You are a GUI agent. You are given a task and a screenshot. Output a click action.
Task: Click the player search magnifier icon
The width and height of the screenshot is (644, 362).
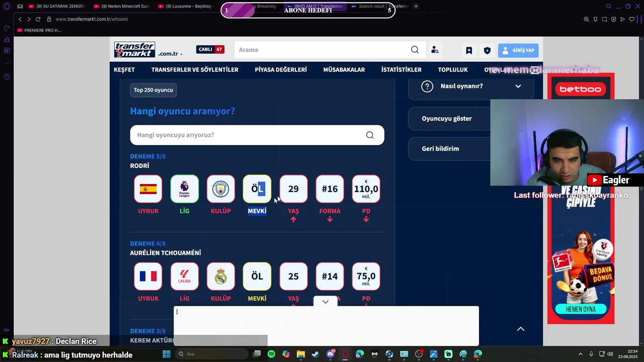tap(370, 135)
